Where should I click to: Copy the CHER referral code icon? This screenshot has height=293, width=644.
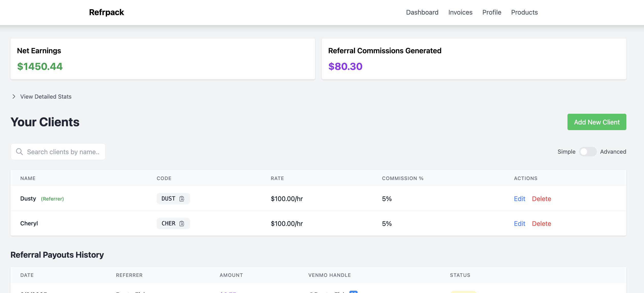tap(182, 224)
